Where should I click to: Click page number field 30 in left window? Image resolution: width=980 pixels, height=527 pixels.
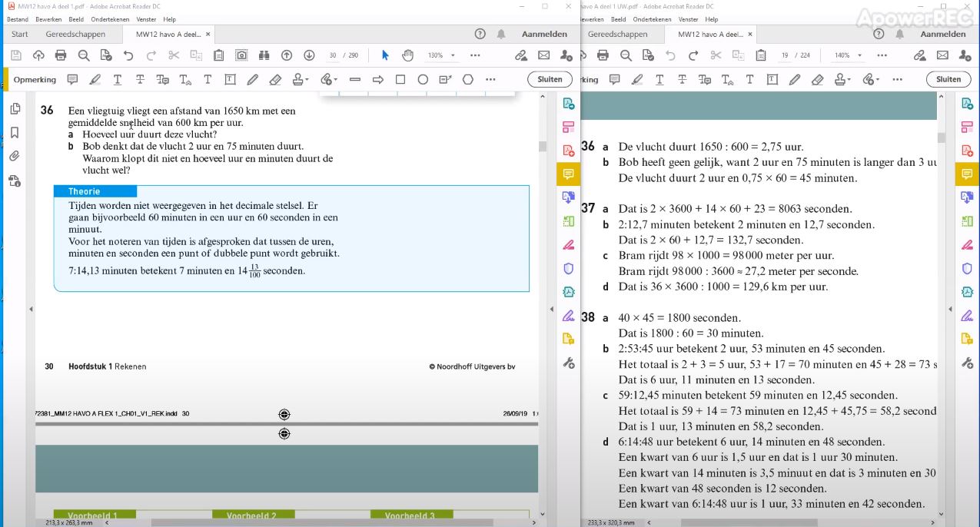click(x=333, y=55)
